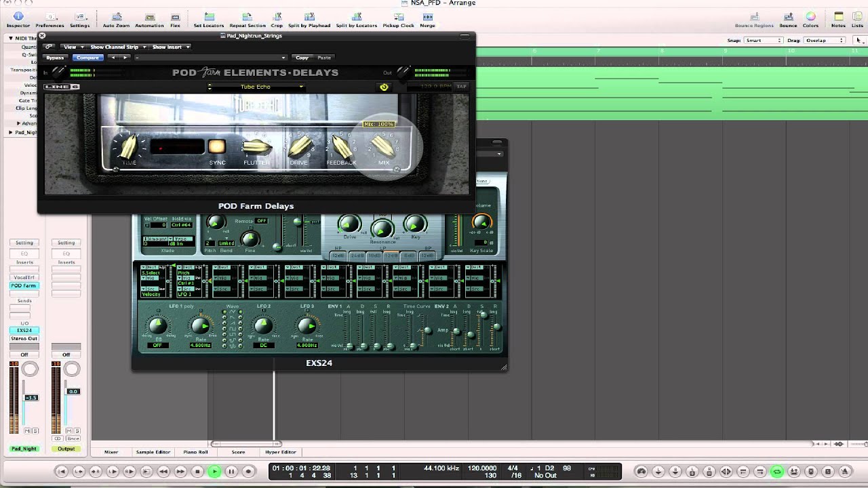The image size is (868, 488).
Task: Click the Play button in transport
Action: [x=214, y=471]
